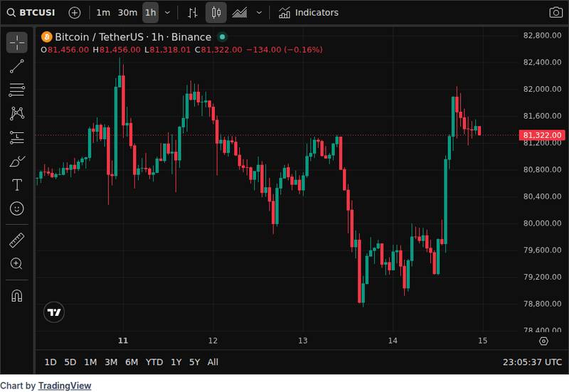This screenshot has width=569, height=392.
Task: Select the trend line tool
Action: (x=16, y=66)
